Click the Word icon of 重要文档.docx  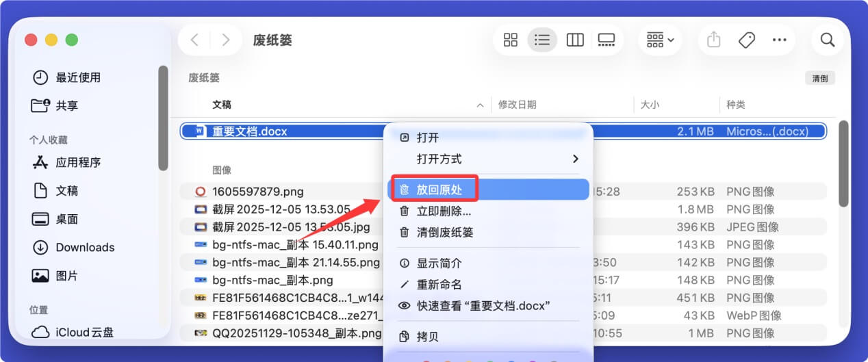(x=200, y=131)
